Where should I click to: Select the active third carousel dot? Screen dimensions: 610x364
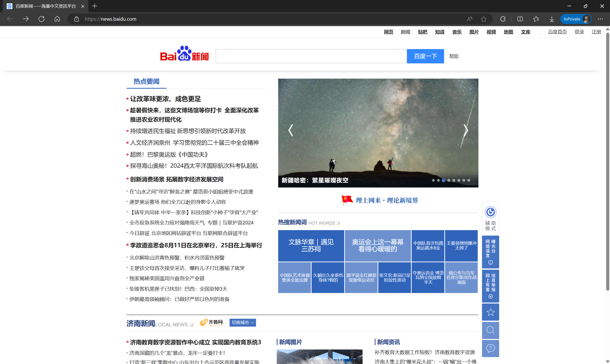[443, 180]
